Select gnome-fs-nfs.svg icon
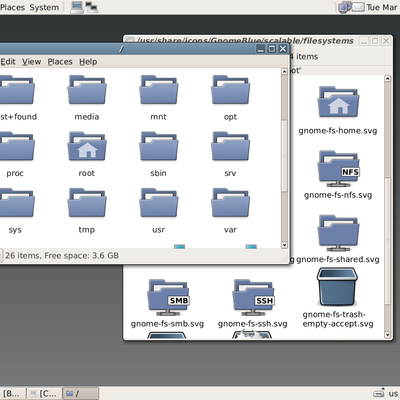The image size is (400, 400). (x=338, y=168)
